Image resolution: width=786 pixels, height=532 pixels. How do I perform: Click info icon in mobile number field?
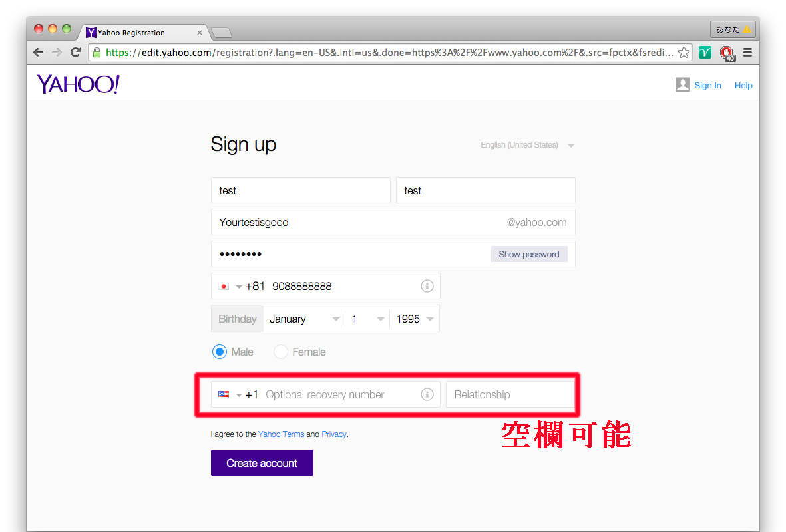point(427,286)
